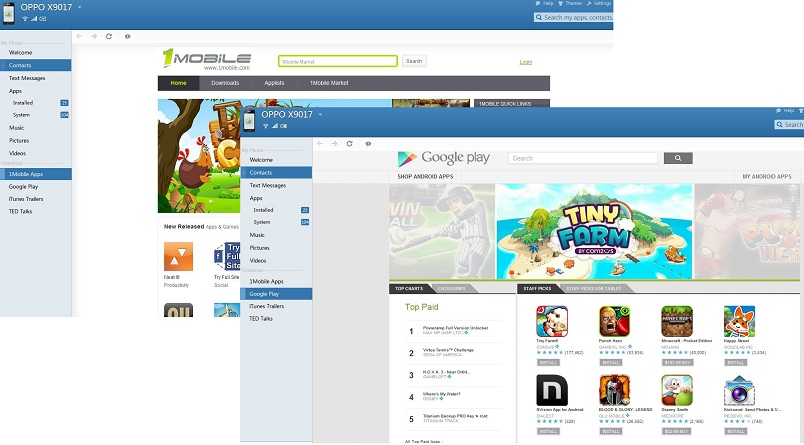Viewport: 804px width, 445px height.
Task: Open Poweramp Full Version Unlocker in Top Paid
Action: pos(455,328)
